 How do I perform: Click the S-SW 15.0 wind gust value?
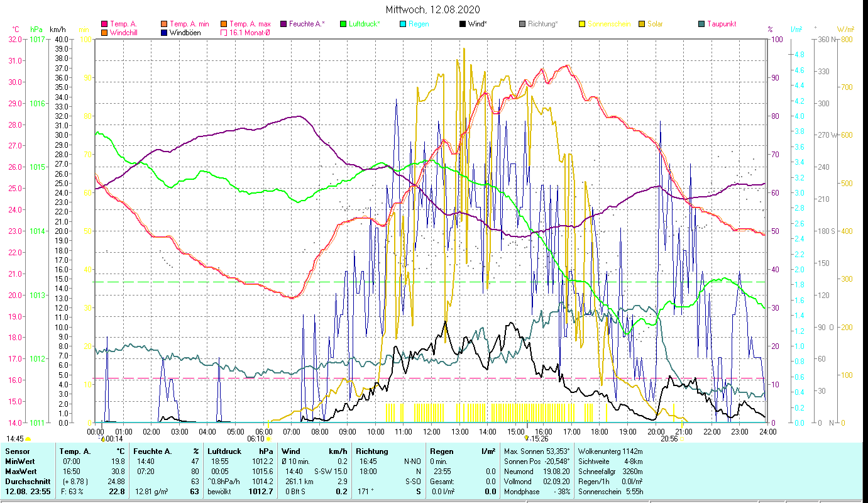tap(331, 471)
